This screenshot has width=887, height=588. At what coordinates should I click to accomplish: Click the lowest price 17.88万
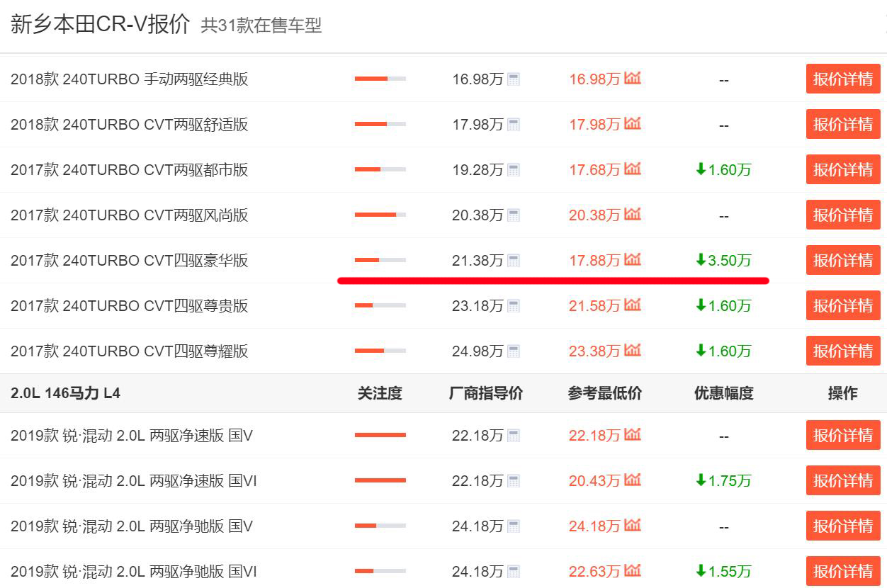tap(594, 261)
